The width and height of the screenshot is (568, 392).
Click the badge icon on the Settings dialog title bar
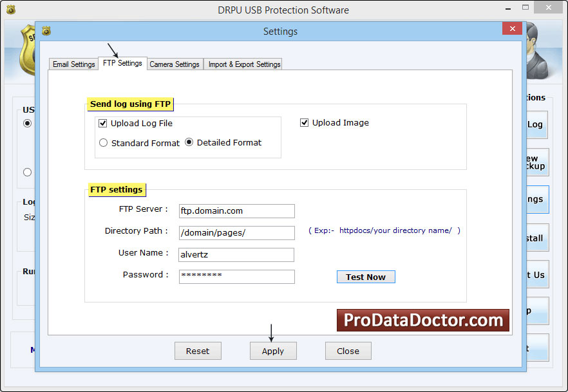pyautogui.click(x=46, y=30)
